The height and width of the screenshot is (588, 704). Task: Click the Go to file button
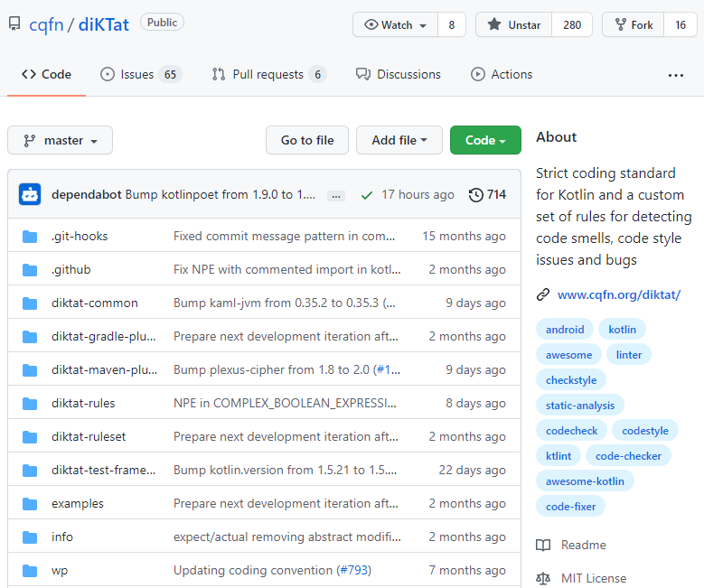click(307, 141)
